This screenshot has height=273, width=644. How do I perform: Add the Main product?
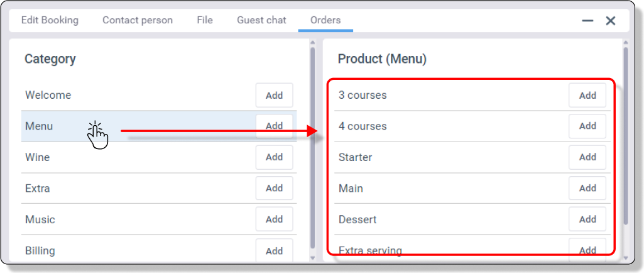587,188
